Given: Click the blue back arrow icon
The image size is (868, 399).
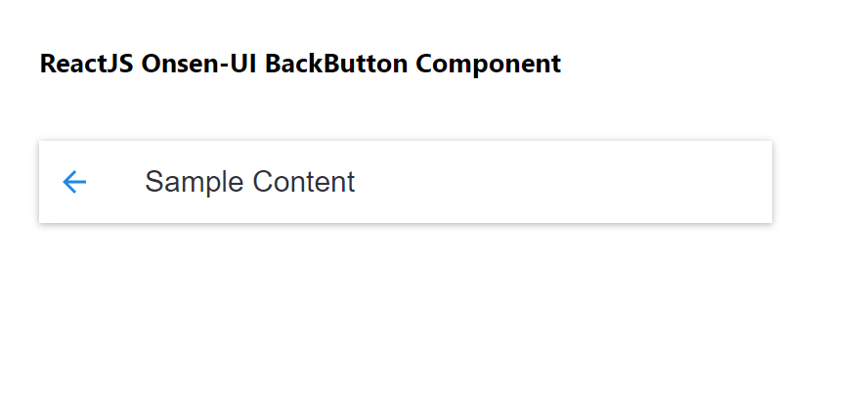Looking at the screenshot, I should 74,182.
